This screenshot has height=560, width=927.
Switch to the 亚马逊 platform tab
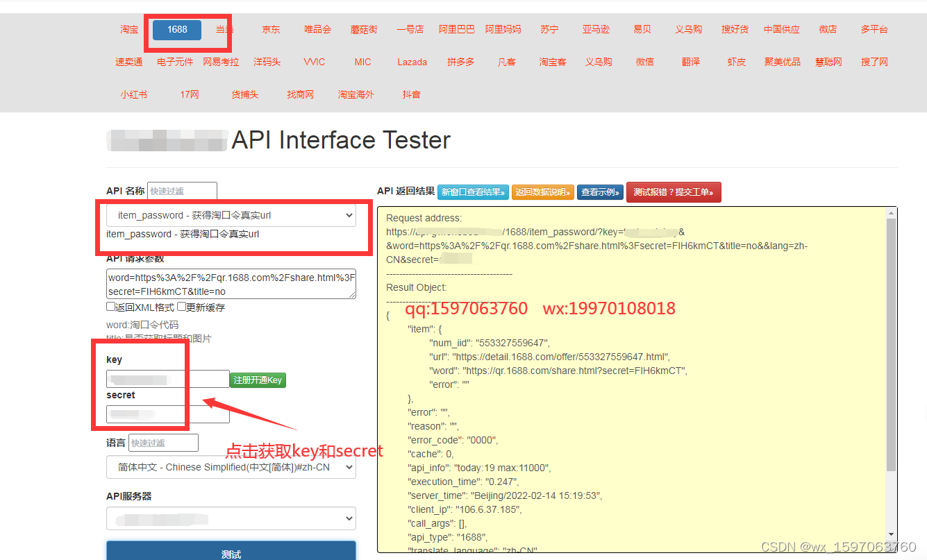(596, 29)
